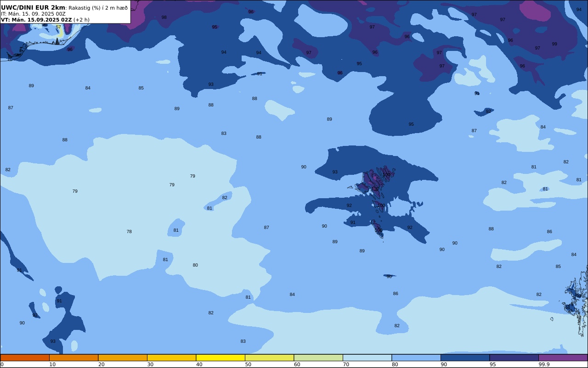Image resolution: width=588 pixels, height=368 pixels.
Task: Click the 10–20 orange legend swatch
Action: point(73,357)
